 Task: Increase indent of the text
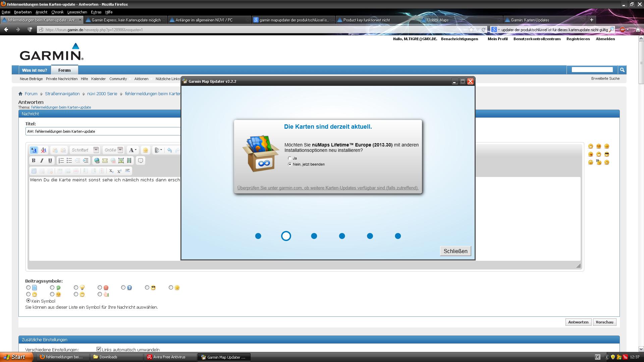(86, 161)
